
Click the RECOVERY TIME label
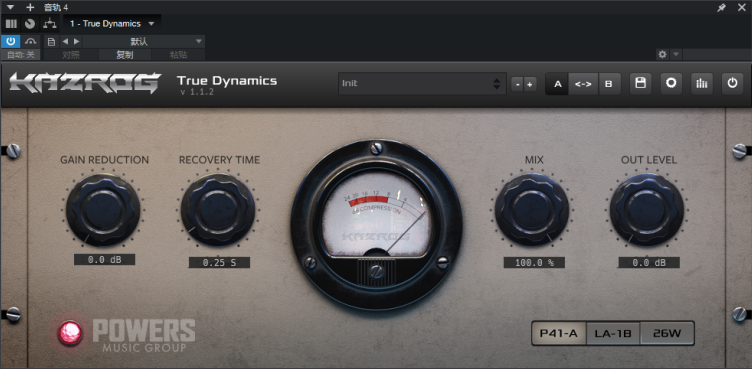[219, 160]
